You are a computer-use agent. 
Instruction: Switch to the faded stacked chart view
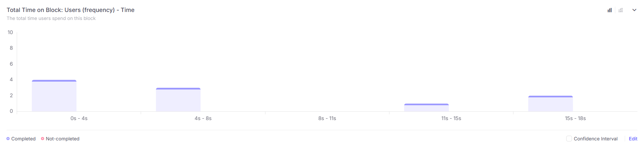(620, 10)
